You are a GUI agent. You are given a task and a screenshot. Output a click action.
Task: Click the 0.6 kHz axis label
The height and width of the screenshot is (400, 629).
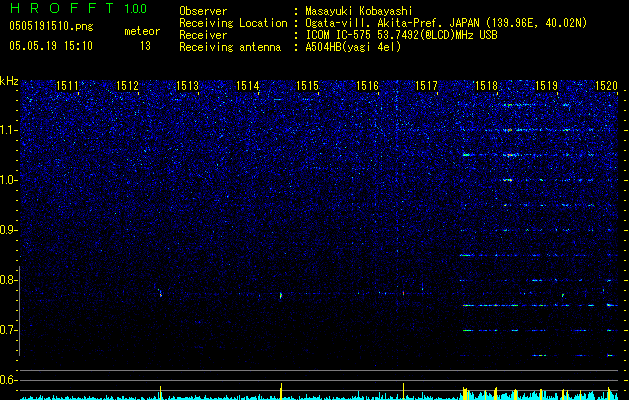tap(8, 380)
